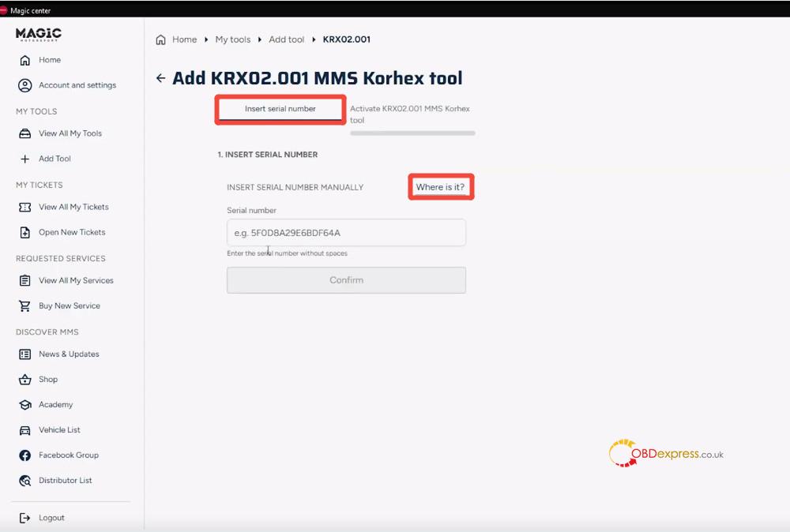The width and height of the screenshot is (790, 532).
Task: Click 'Add KRX02.001 MMS Korhex tool' title
Action: pos(318,78)
